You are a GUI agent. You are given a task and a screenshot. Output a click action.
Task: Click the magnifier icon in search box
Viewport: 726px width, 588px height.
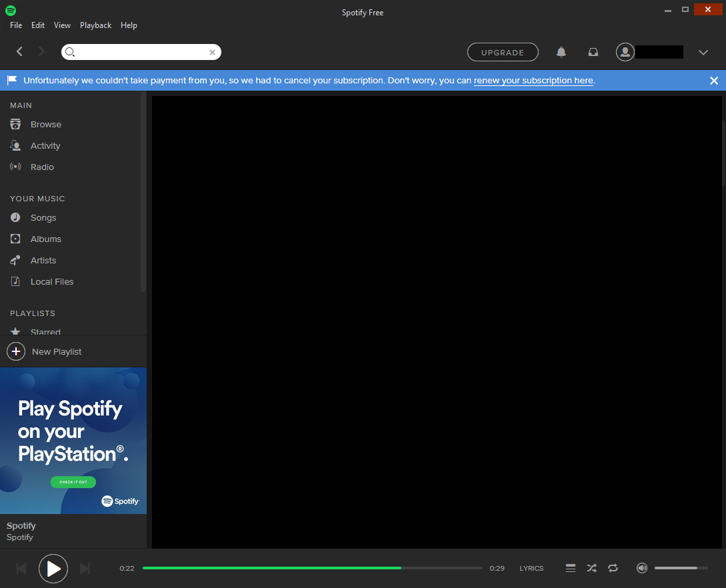click(70, 52)
